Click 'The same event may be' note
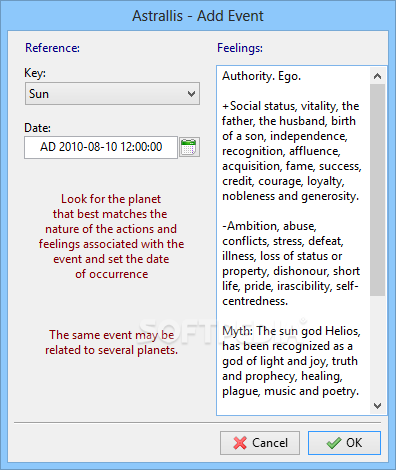Image resolution: width=396 pixels, height=470 pixels. 112,335
